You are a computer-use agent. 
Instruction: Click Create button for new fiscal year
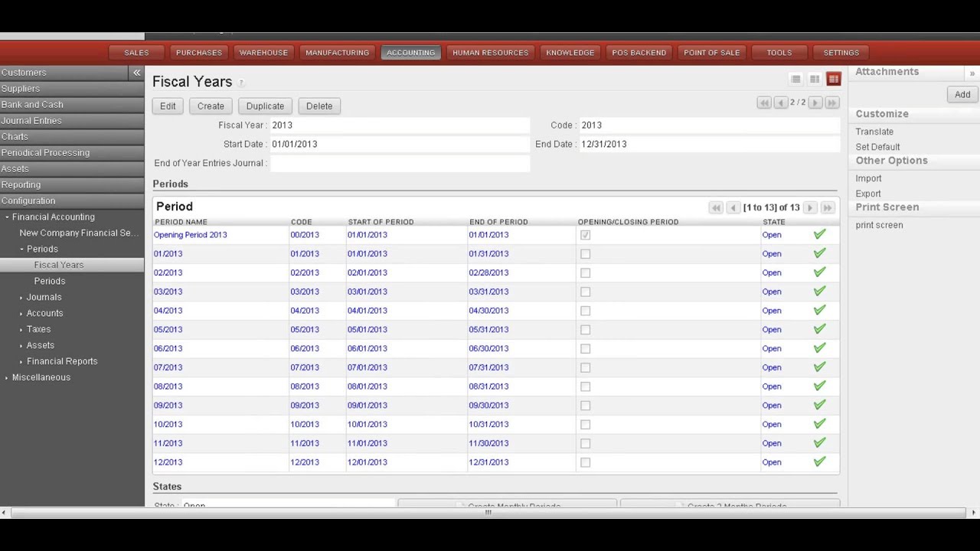pyautogui.click(x=211, y=106)
